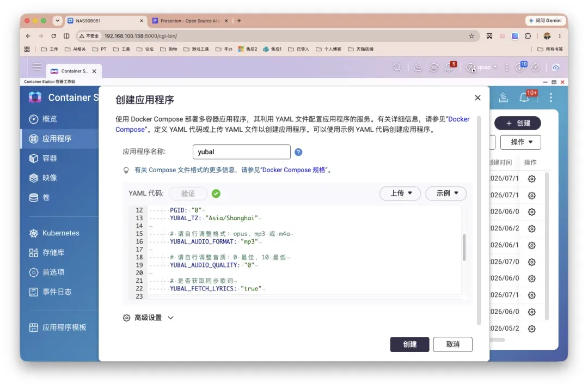Viewport: 588px width, 388px height.
Task: Open the 所有书签 all bookmarks folder
Action: [550, 49]
